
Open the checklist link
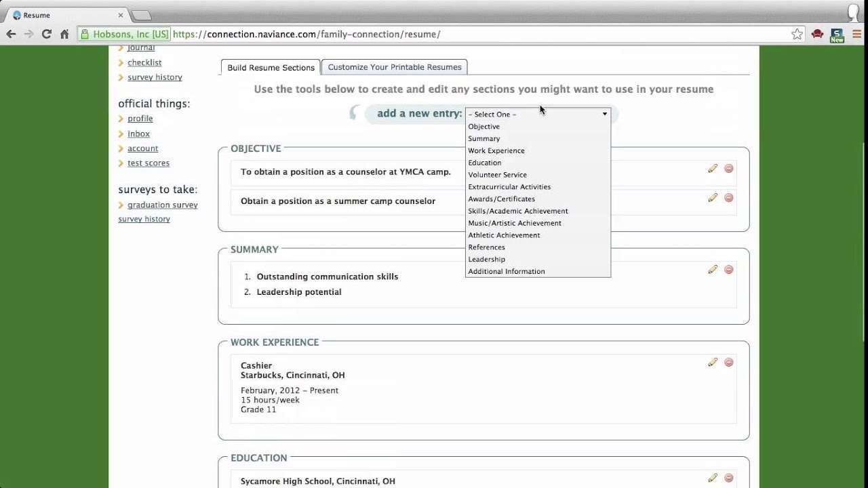tap(144, 62)
